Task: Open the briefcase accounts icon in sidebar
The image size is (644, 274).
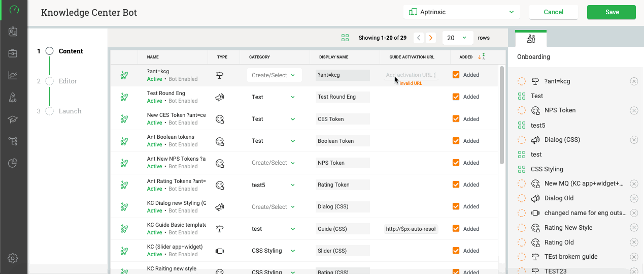Action: [x=13, y=53]
